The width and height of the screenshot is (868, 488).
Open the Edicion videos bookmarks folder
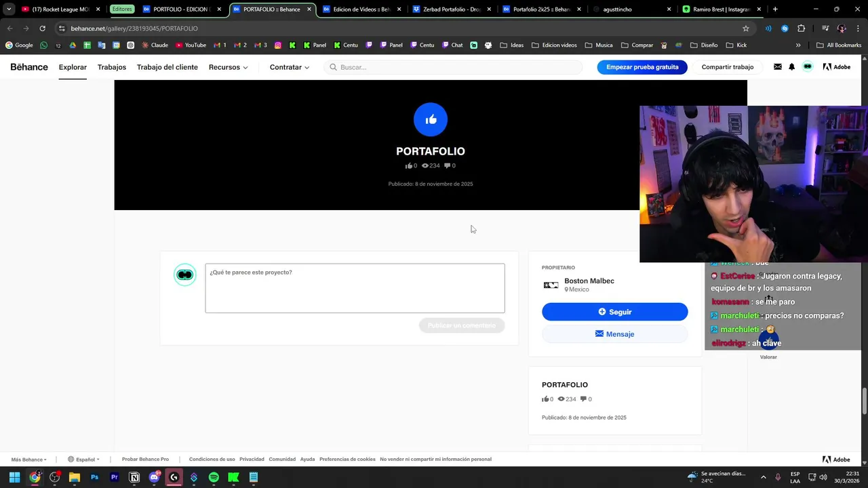click(554, 45)
